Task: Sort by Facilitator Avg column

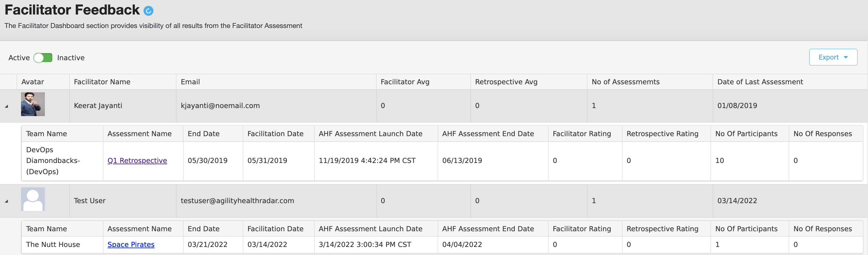Action: 405,82
